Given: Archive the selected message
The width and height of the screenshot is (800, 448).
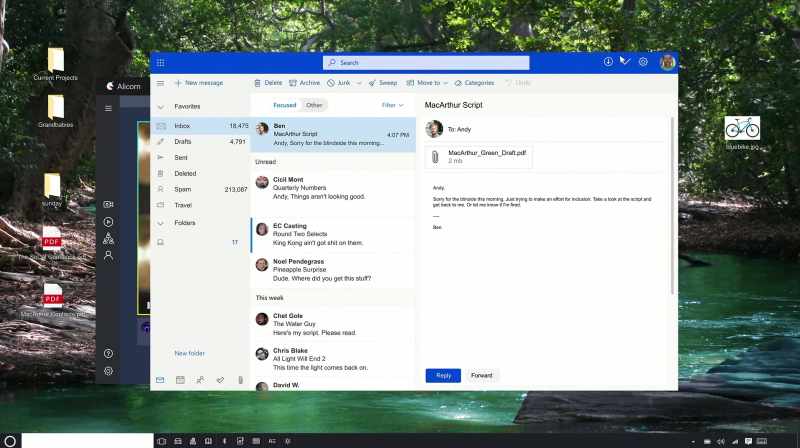Looking at the screenshot, I should [x=305, y=83].
